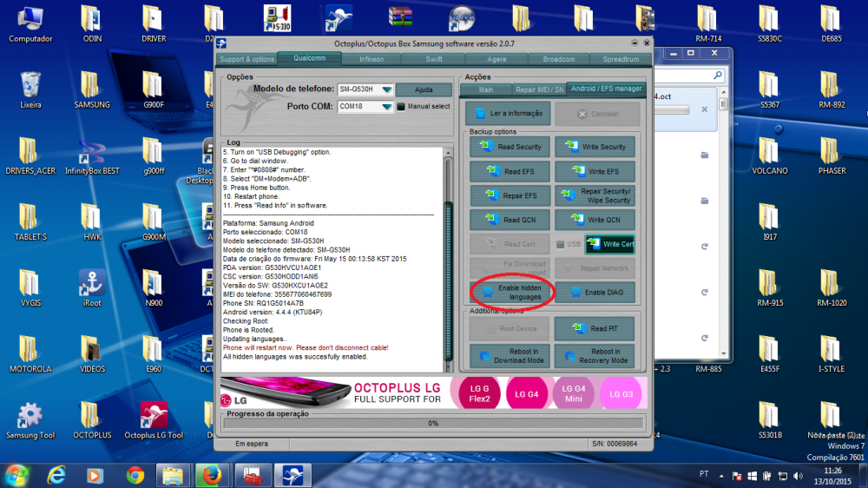Click the Octoplus taskbar button
The height and width of the screenshot is (488, 868).
tap(293, 476)
